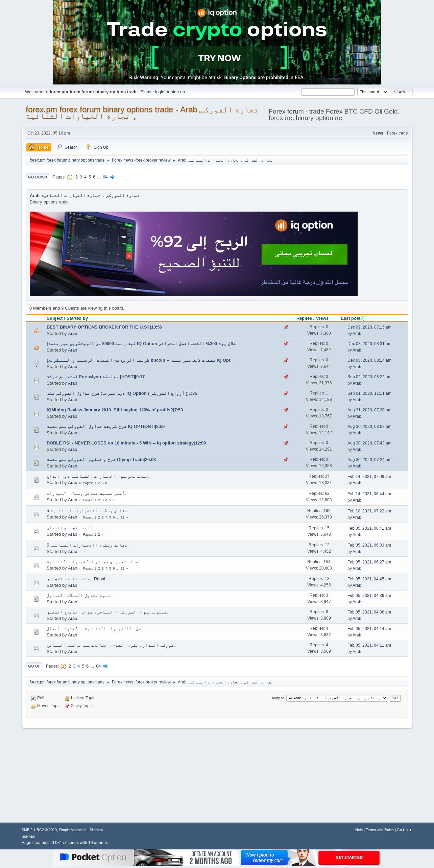Sort topics by Views column
The width and height of the screenshot is (434, 868).
click(322, 318)
